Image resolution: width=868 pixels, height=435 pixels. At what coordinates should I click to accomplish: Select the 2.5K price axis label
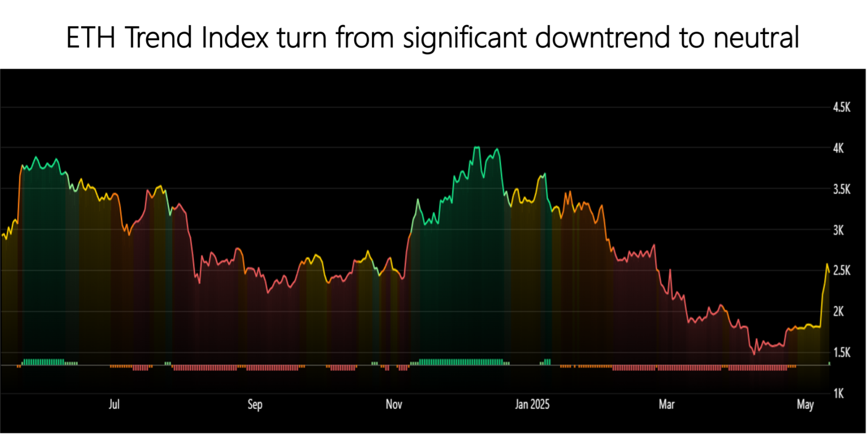[842, 271]
